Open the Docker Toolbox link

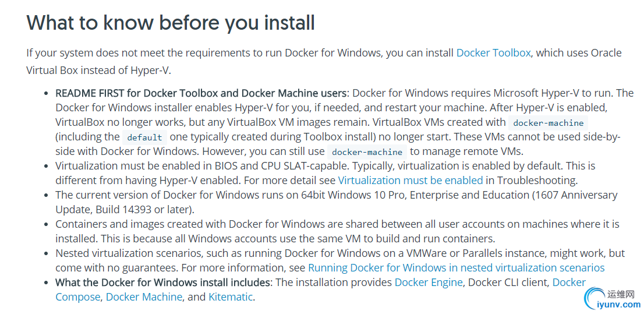pyautogui.click(x=493, y=53)
